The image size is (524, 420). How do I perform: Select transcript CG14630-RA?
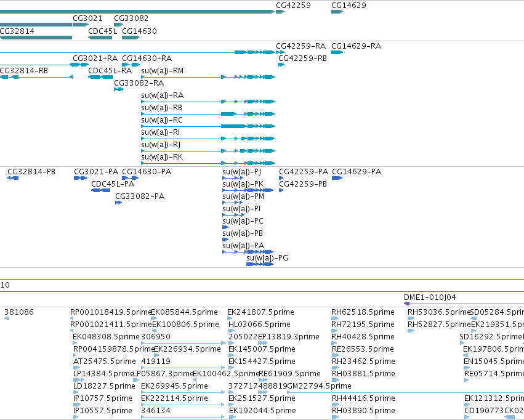[x=147, y=58]
